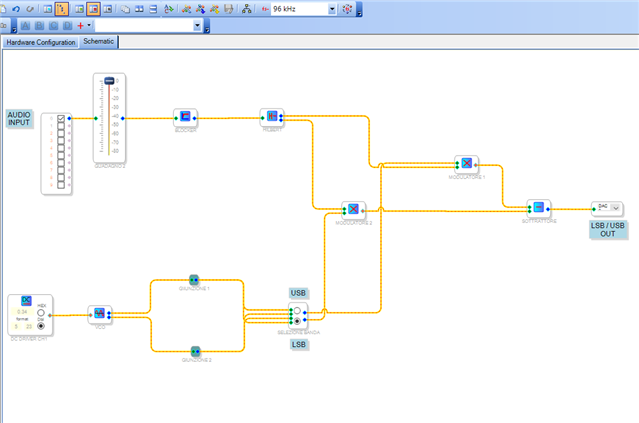This screenshot has height=423, width=639.
Task: Select the HILBERT filter block icon
Action: (x=272, y=117)
